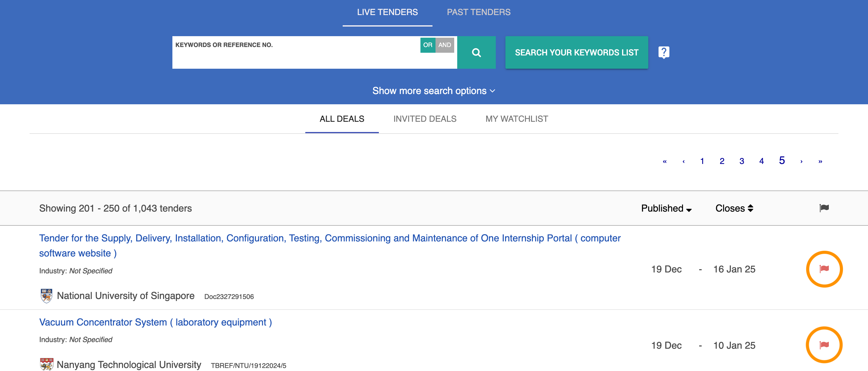
Task: Jump to first page with double-left arrows
Action: tap(665, 162)
